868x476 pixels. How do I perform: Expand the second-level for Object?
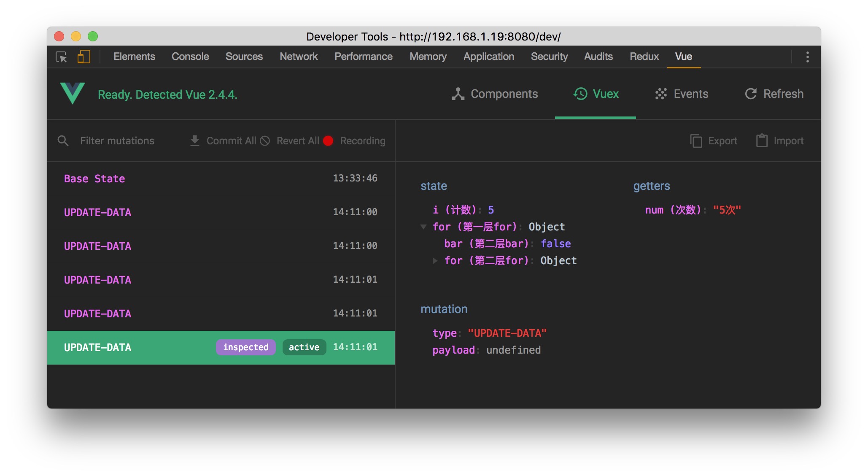pyautogui.click(x=435, y=261)
